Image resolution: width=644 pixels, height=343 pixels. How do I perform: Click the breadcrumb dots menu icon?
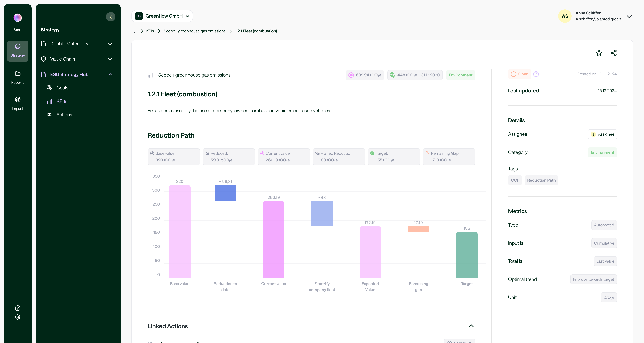(x=134, y=31)
